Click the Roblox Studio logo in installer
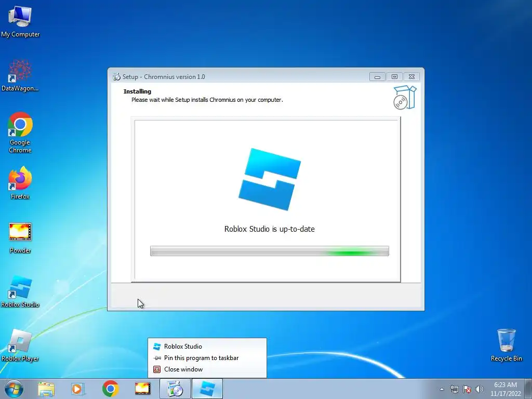 [270, 179]
